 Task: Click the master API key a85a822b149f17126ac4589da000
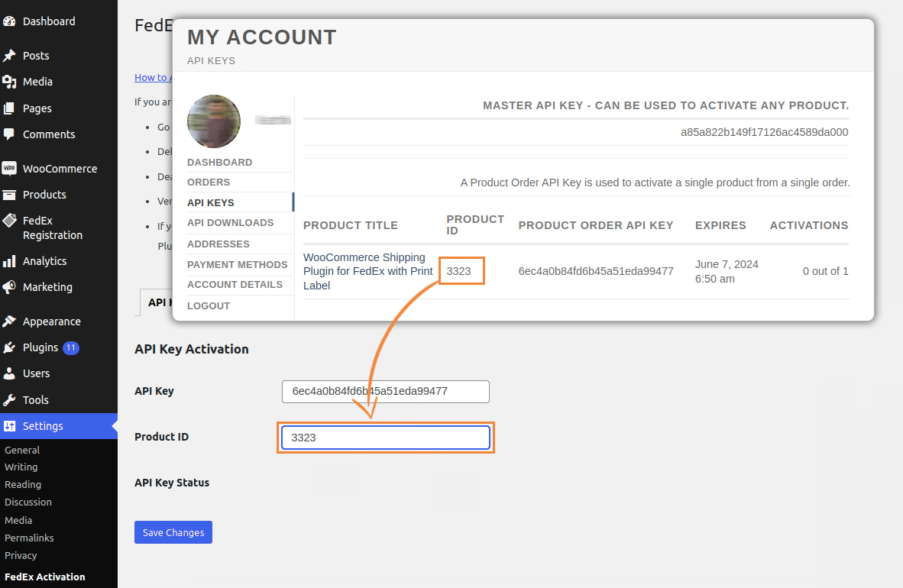(764, 132)
